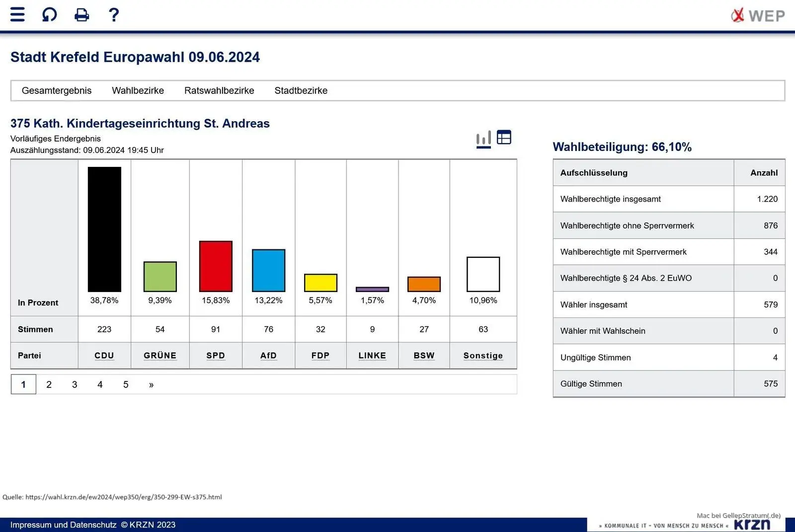Open the Wahlbezirke menu item
Image resolution: width=795 pixels, height=532 pixels.
click(x=138, y=90)
